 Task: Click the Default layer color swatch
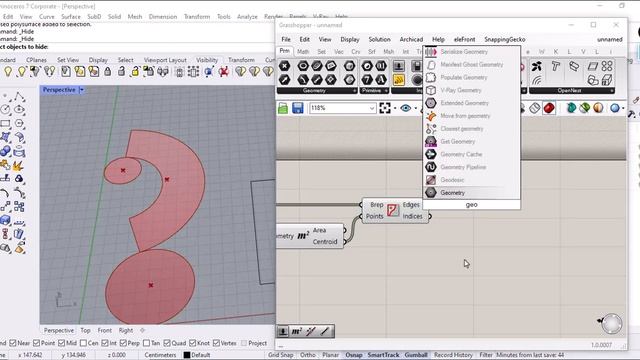(x=187, y=355)
